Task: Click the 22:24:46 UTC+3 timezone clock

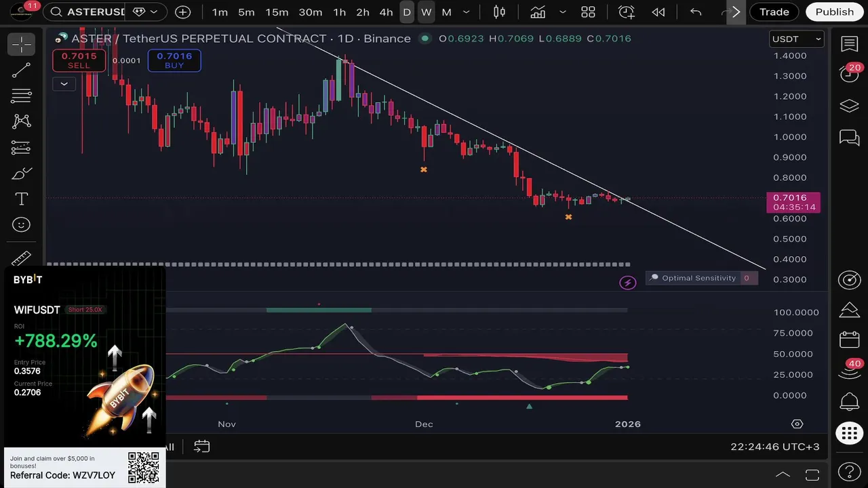Action: pos(774,447)
